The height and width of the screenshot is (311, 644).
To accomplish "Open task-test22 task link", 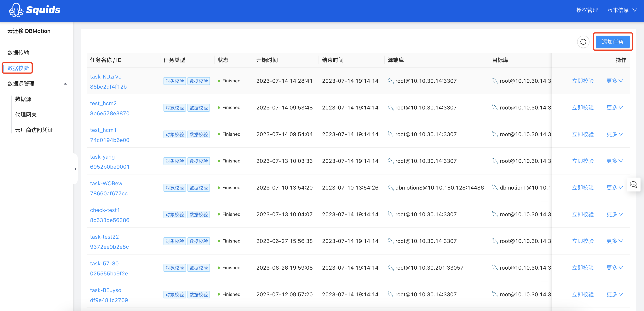I will click(x=105, y=237).
